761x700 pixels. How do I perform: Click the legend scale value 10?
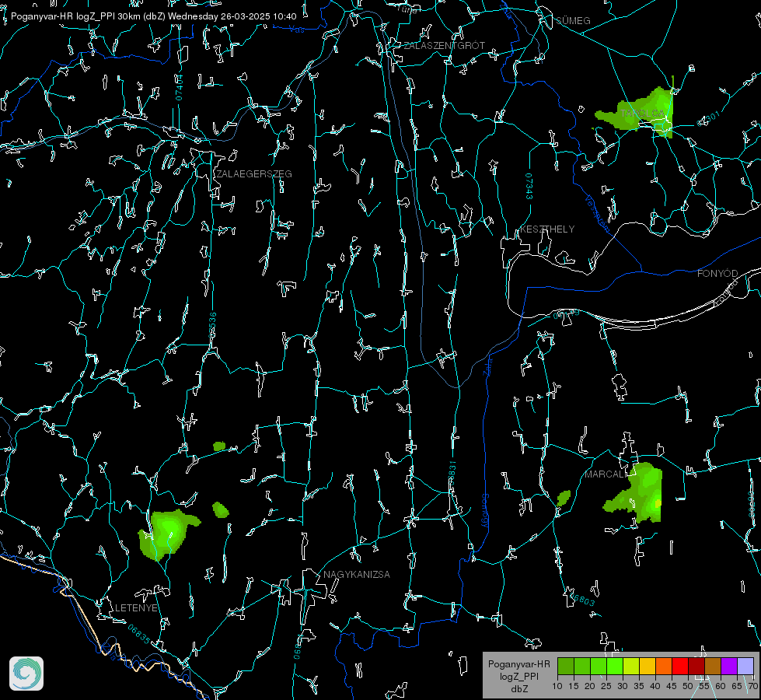557,686
